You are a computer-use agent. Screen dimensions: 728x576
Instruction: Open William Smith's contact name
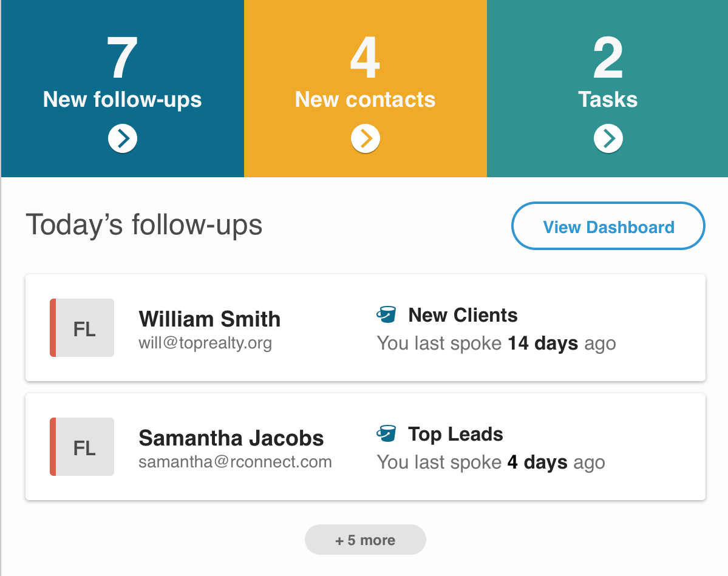pos(209,319)
